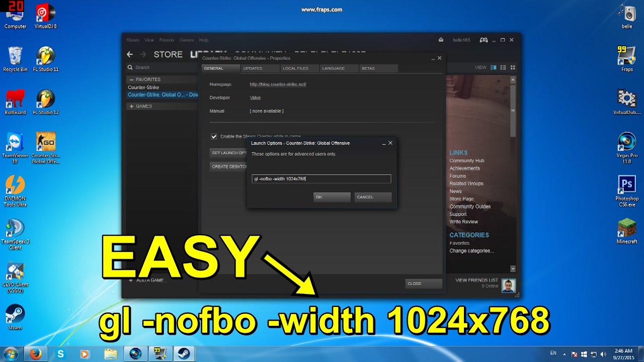Click CLOSE in the Properties window
The height and width of the screenshot is (362, 644).
(x=424, y=284)
